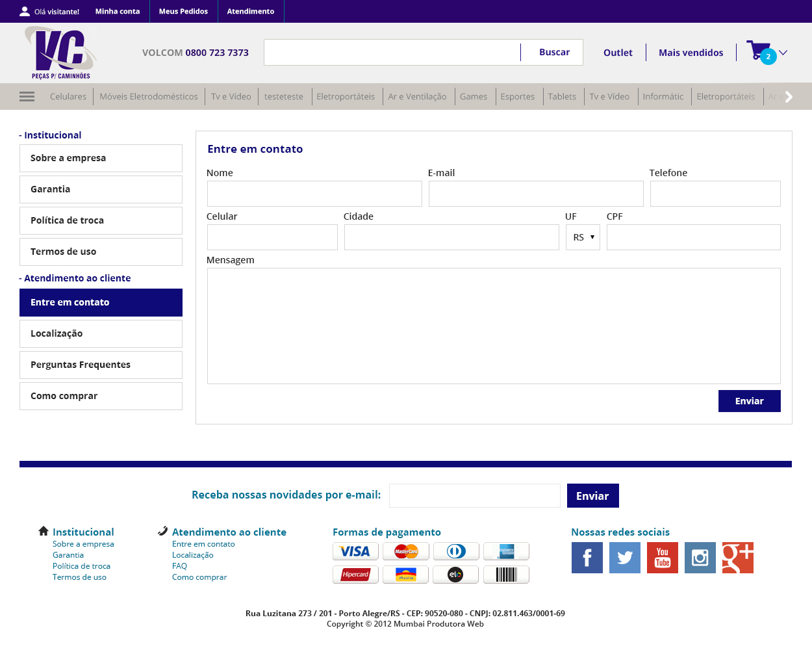This screenshot has width=812, height=650.
Task: Expand the UF state dropdown
Action: (x=583, y=237)
